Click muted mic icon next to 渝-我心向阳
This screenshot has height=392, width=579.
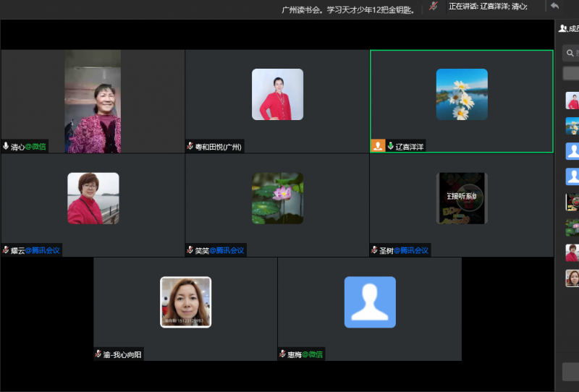pyautogui.click(x=98, y=354)
